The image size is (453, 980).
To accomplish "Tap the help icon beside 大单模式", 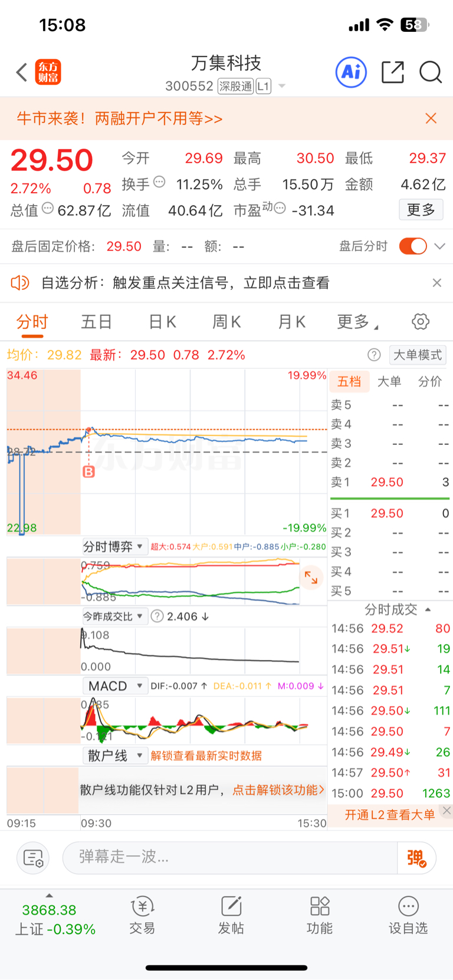I will (x=374, y=355).
